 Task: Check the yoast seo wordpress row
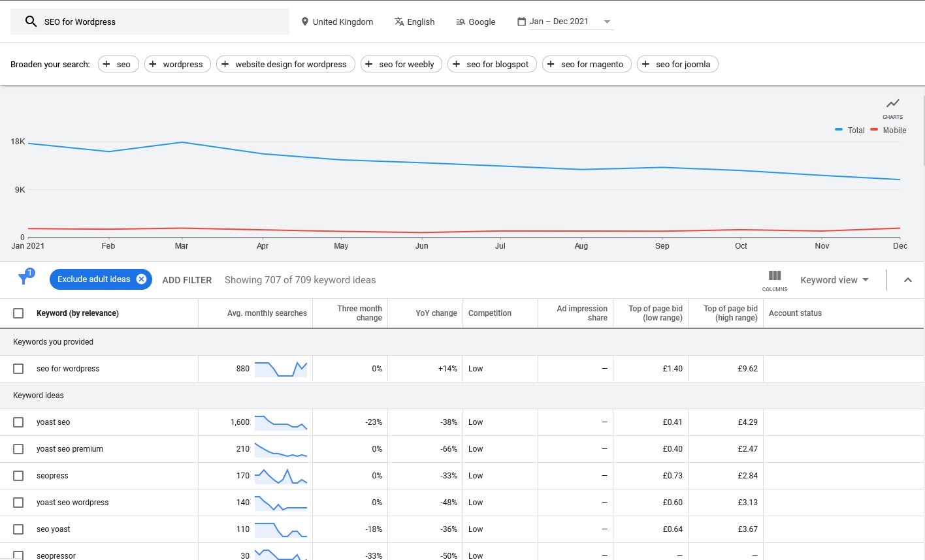[18, 503]
